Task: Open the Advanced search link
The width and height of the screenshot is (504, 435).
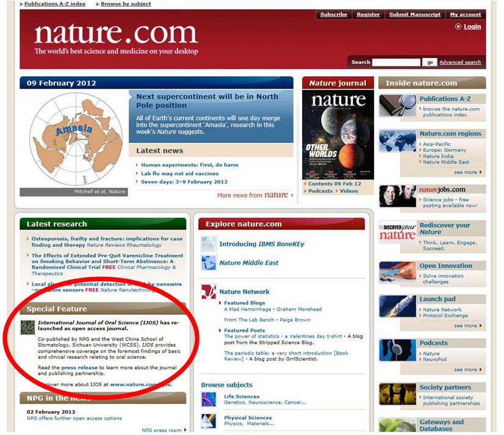Action: 460,62
